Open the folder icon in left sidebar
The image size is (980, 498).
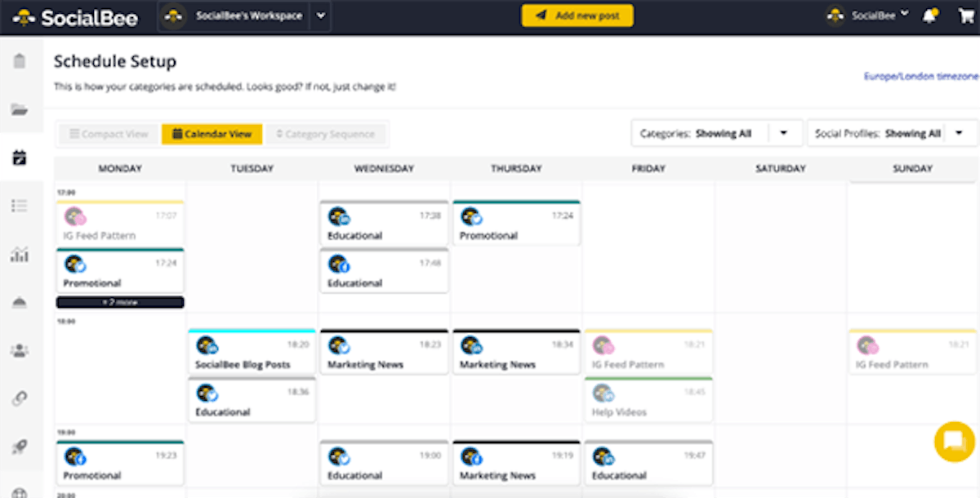pyautogui.click(x=20, y=109)
